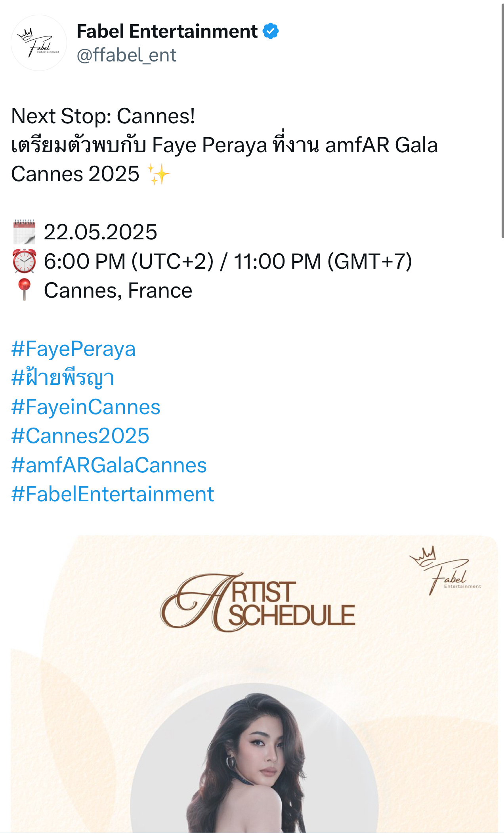This screenshot has height=835, width=504.
Task: Click the alarm clock emoji
Action: click(x=24, y=261)
